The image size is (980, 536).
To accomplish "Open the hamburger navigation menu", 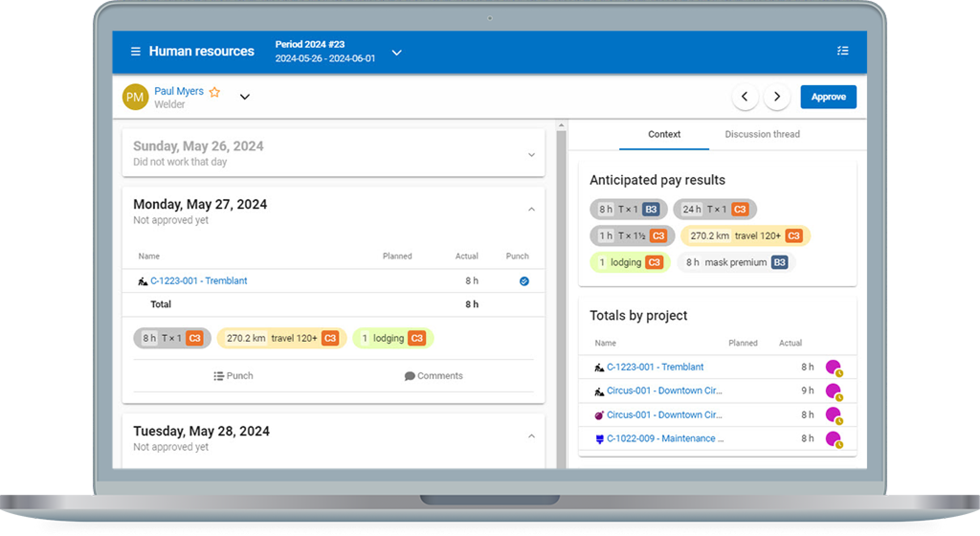I will click(135, 51).
